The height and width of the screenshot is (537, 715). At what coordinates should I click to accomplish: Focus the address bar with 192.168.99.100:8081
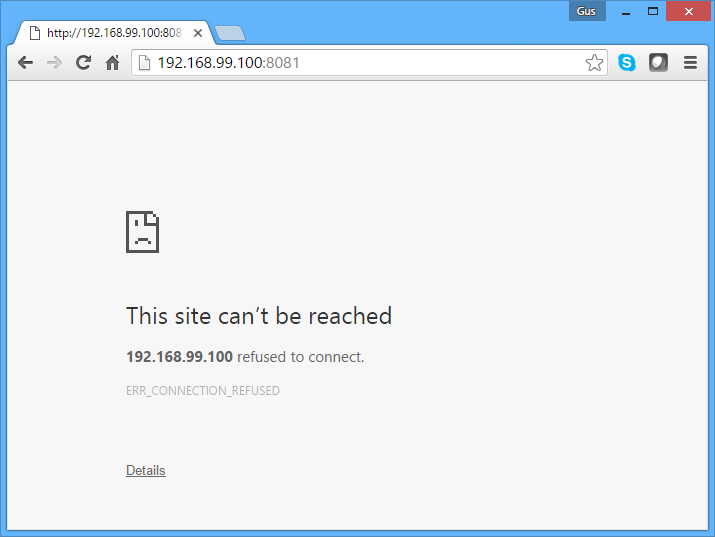(x=360, y=63)
